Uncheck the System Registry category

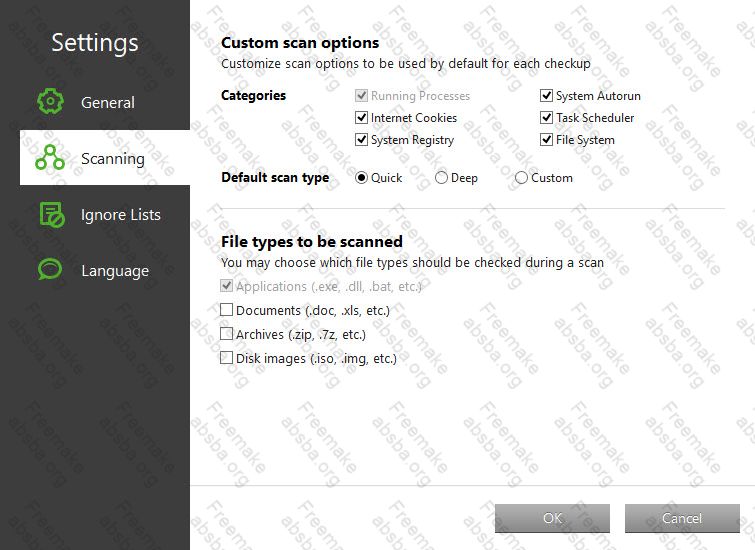coord(361,140)
